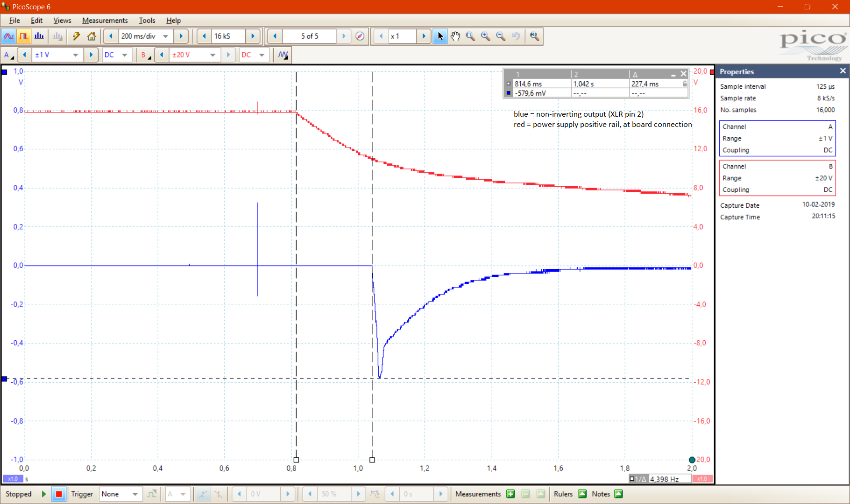
Task: Stop capture with red square button
Action: coord(59,494)
